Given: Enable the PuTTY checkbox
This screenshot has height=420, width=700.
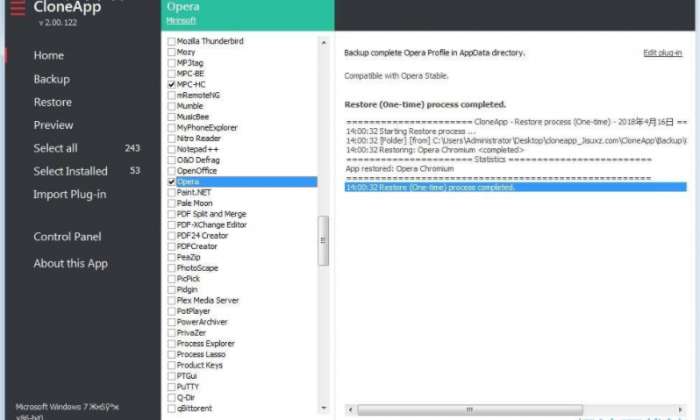Looking at the screenshot, I should pos(171,387).
